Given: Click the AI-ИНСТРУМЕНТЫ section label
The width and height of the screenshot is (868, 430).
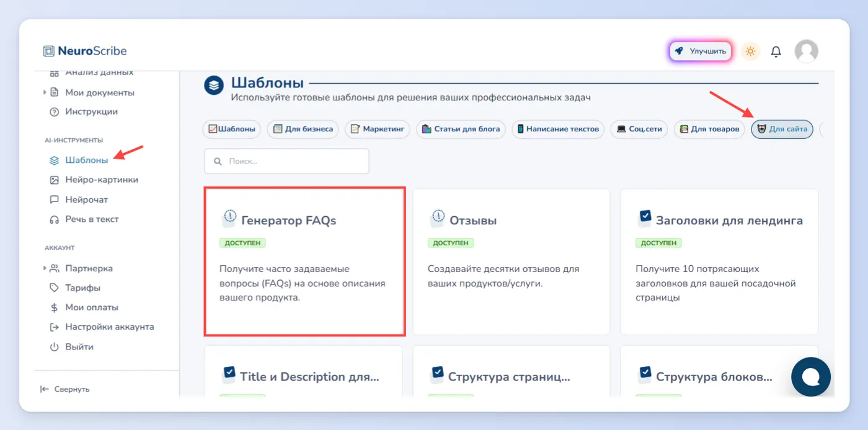Looking at the screenshot, I should (x=74, y=140).
